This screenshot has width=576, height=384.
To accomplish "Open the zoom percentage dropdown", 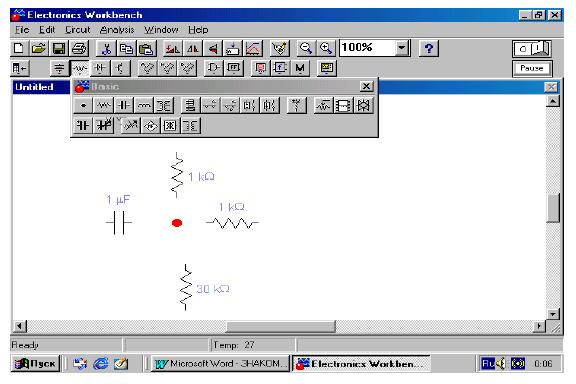I will click(x=402, y=48).
